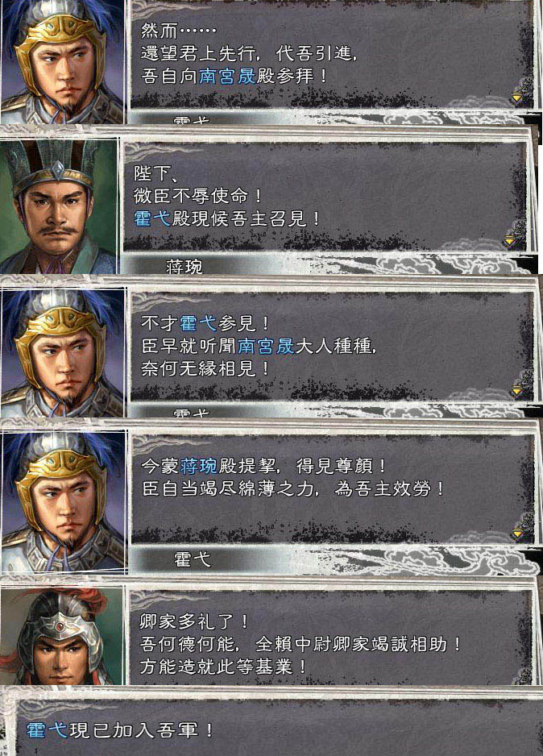
Task: Click the 霍弋 speaker name label under 為吾主効労
Action: pyautogui.click(x=192, y=559)
